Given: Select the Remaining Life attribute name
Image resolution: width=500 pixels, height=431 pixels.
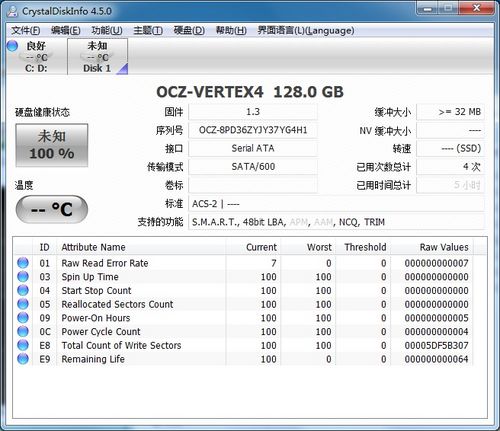Looking at the screenshot, I should tap(93, 359).
